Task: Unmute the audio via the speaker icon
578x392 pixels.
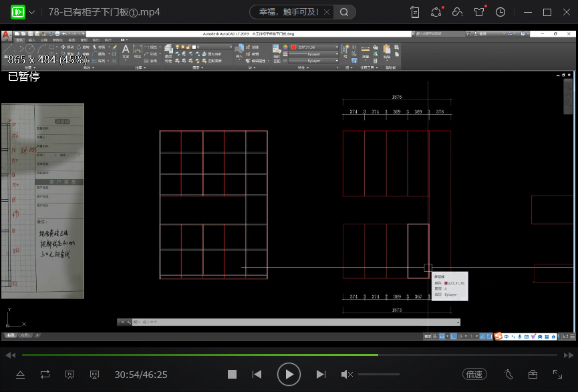Action: 347,375
